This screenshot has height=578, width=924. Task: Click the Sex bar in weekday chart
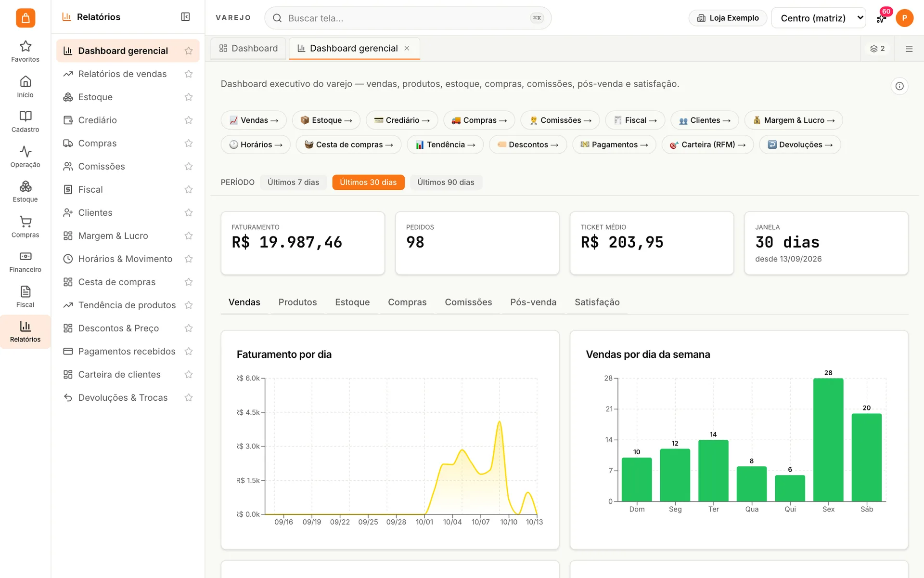(828, 440)
